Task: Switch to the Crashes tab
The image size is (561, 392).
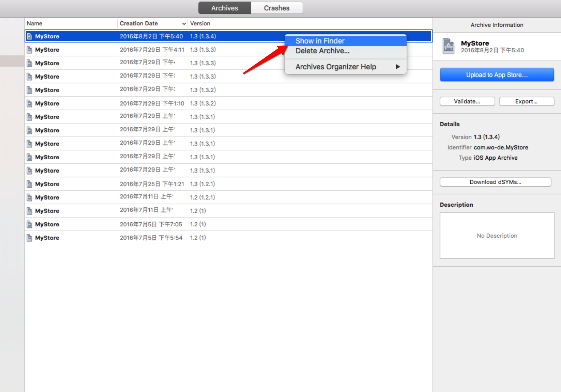Action: click(x=277, y=8)
